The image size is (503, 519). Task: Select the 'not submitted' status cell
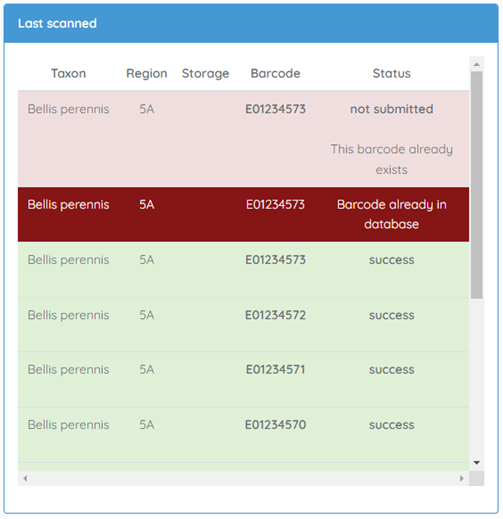pos(391,109)
